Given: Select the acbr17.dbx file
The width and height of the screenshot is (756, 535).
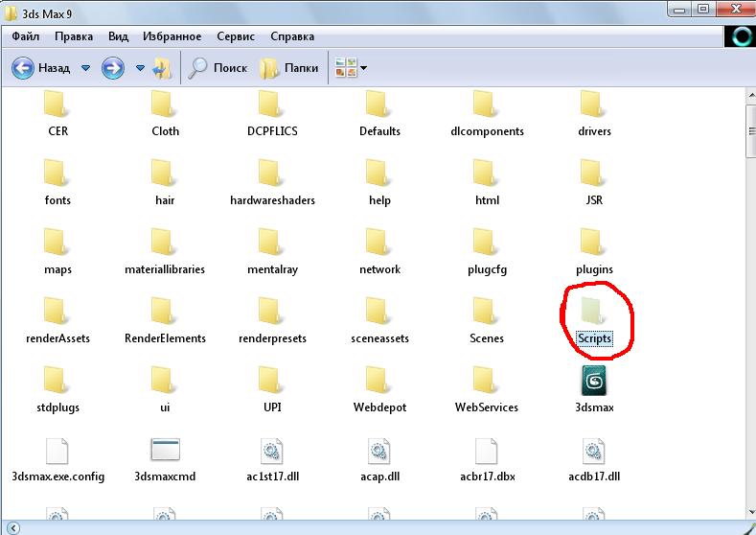Looking at the screenshot, I should [487, 460].
